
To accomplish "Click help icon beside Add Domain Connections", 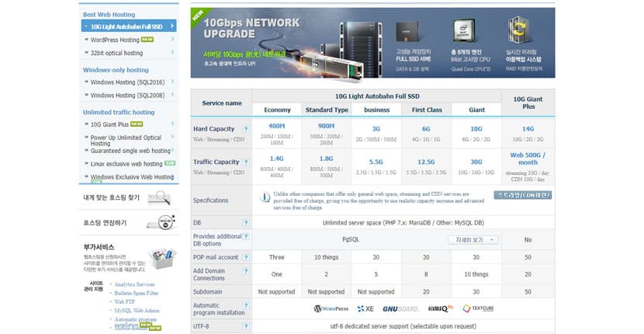I will 246,271.
